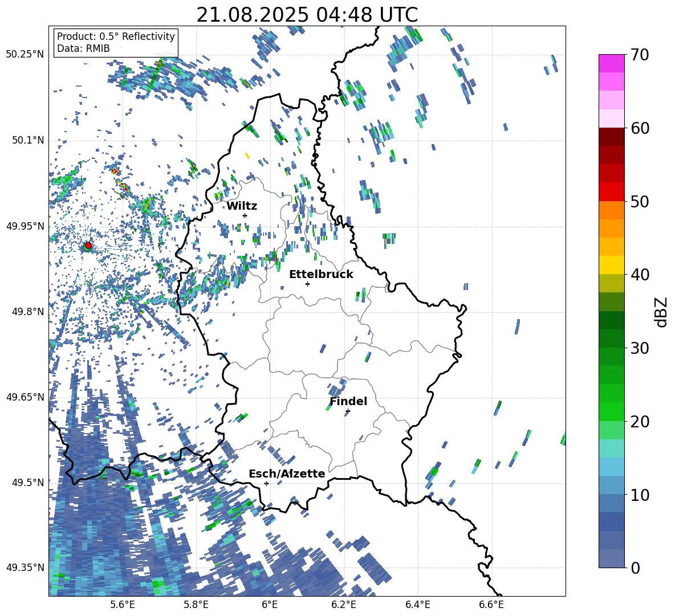Click the 49.5°N latitude label
The height and width of the screenshot is (616, 675).
28,482
